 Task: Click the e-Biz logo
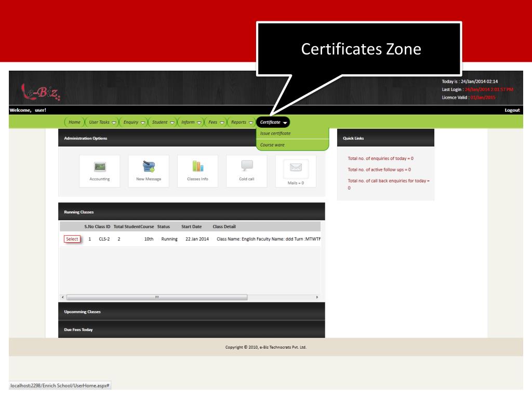(41, 92)
